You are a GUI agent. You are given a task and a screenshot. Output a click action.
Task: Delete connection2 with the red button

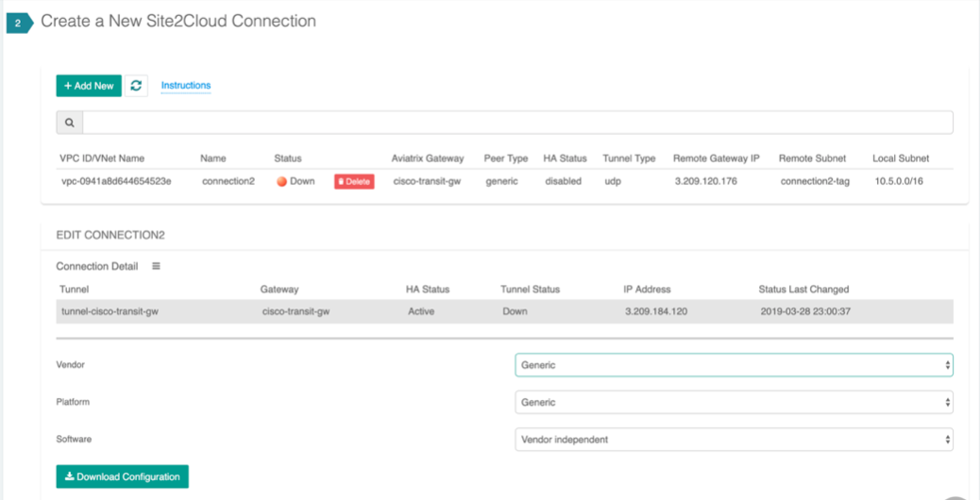click(x=354, y=181)
